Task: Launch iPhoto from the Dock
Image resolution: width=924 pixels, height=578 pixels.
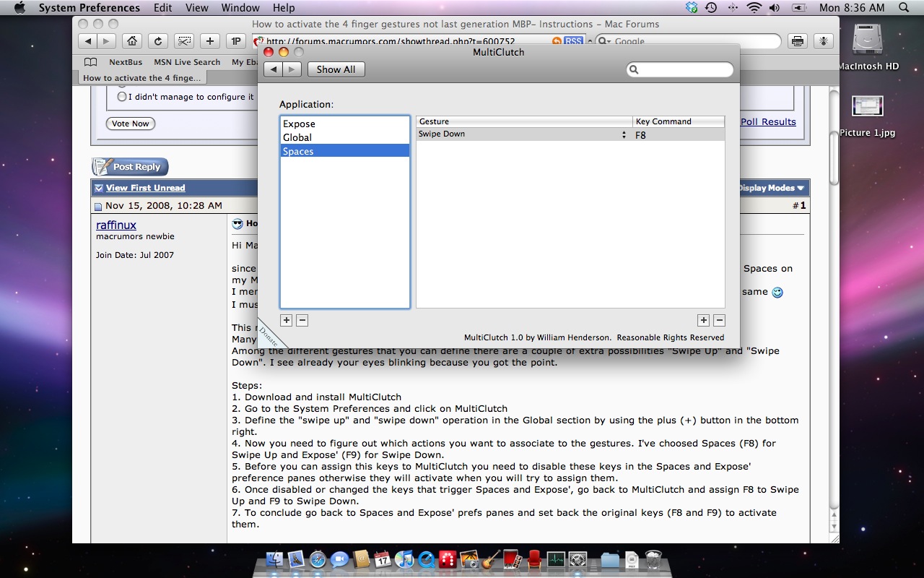Action: click(469, 559)
